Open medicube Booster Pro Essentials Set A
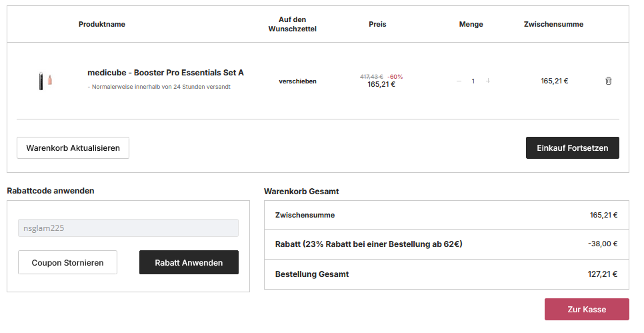 coord(165,72)
